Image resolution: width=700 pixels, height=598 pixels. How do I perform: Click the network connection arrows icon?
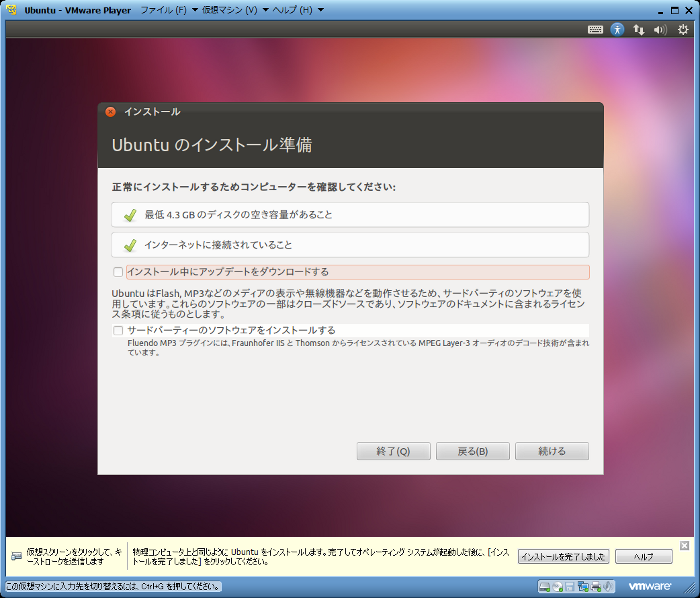pos(639,30)
